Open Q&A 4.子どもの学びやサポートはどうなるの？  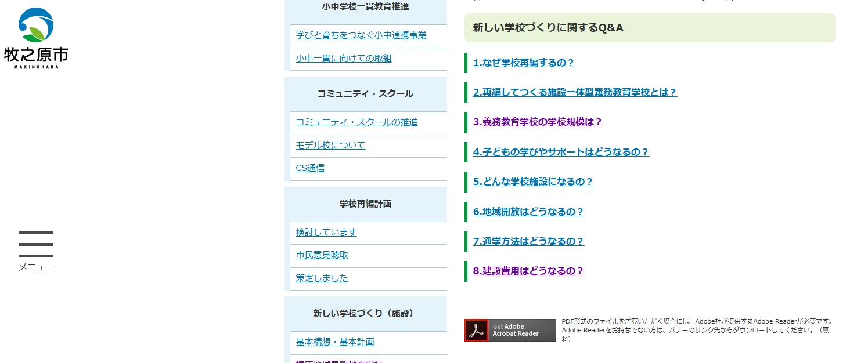click(x=561, y=152)
